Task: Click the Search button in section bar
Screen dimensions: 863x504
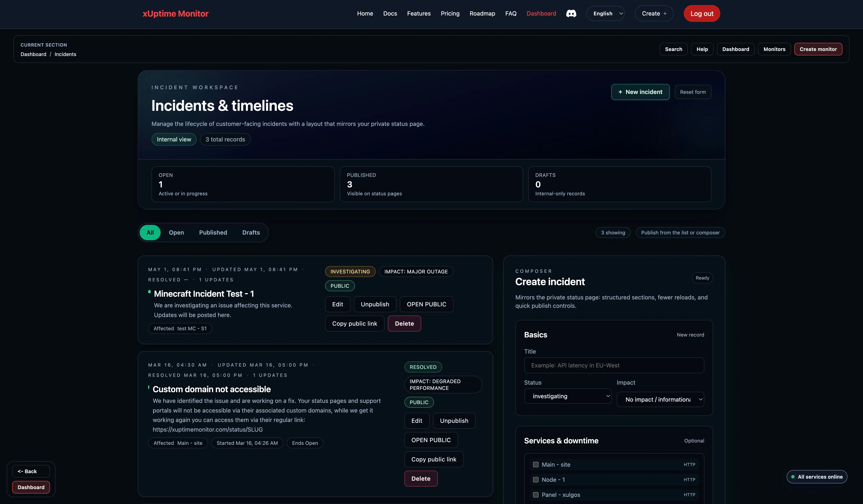Action: click(x=673, y=49)
